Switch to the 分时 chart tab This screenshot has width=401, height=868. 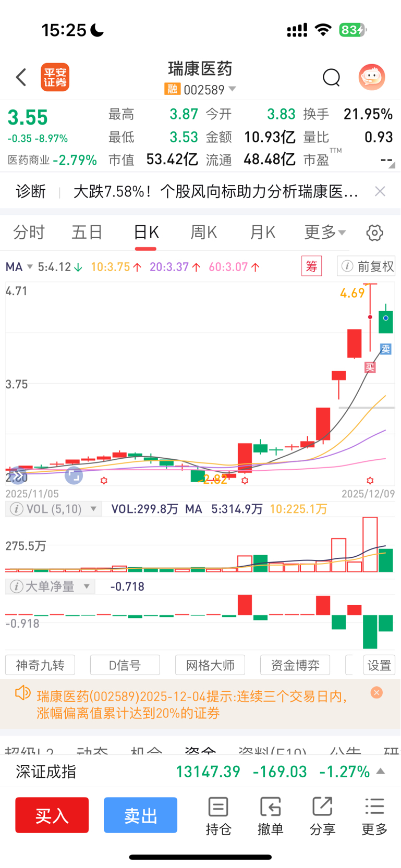click(29, 233)
